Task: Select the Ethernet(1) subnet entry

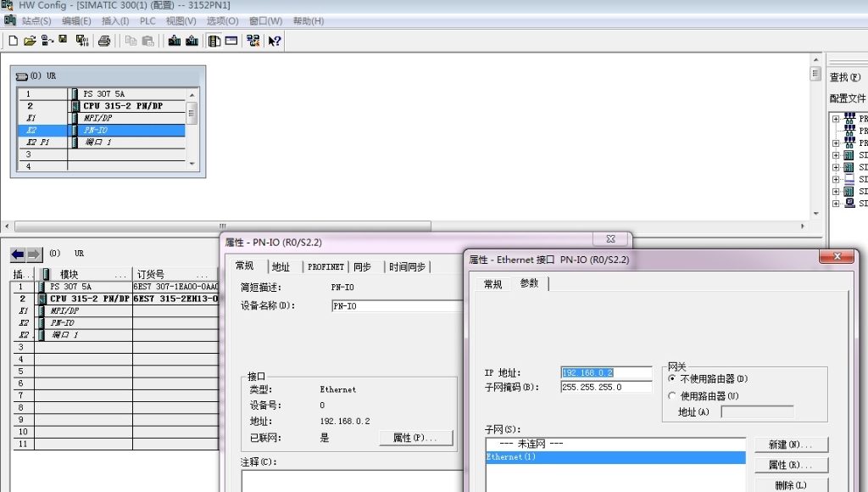Action: point(615,457)
